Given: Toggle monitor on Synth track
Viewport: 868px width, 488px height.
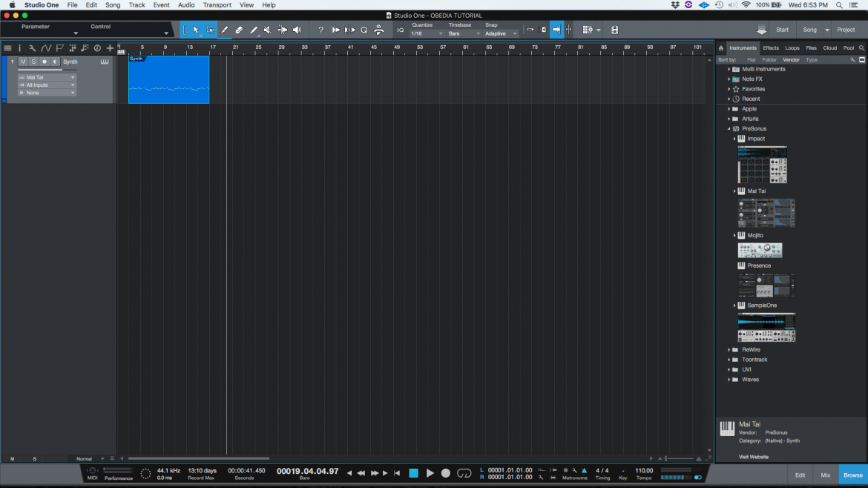Looking at the screenshot, I should pyautogui.click(x=55, y=62).
